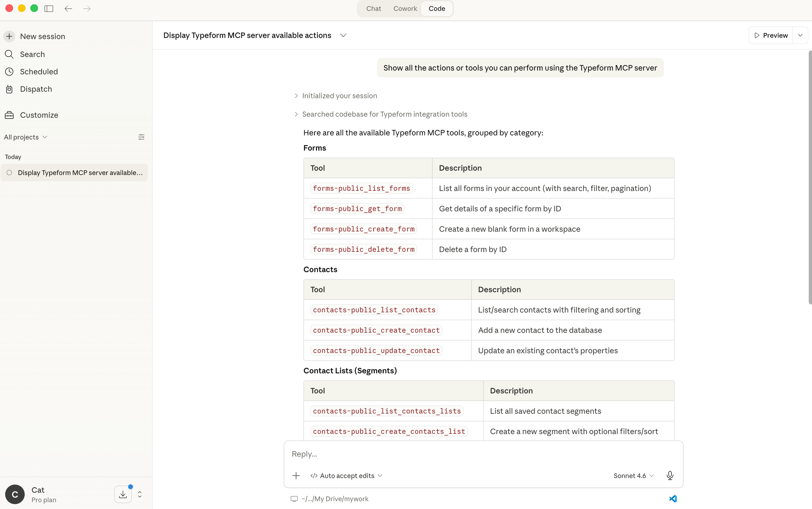The image size is (812, 509).
Task: Click the plus attachment icon in reply box
Action: click(296, 475)
